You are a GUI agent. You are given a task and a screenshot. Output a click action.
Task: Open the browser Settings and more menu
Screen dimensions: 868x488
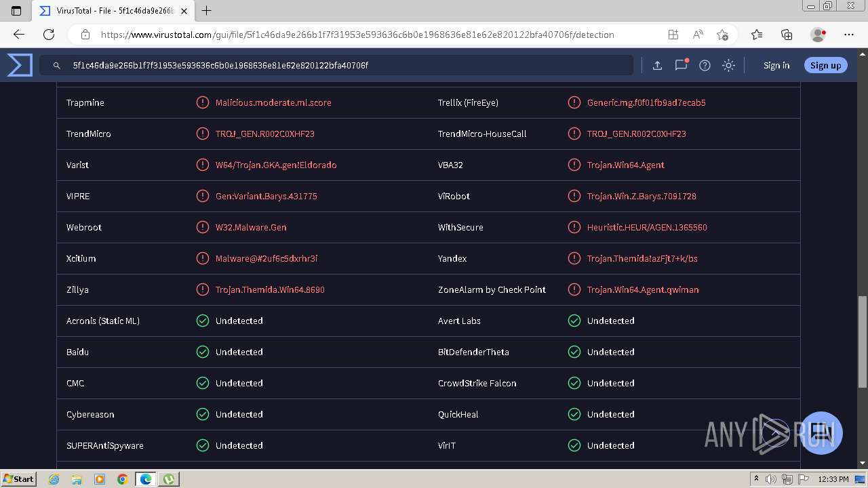(849, 35)
